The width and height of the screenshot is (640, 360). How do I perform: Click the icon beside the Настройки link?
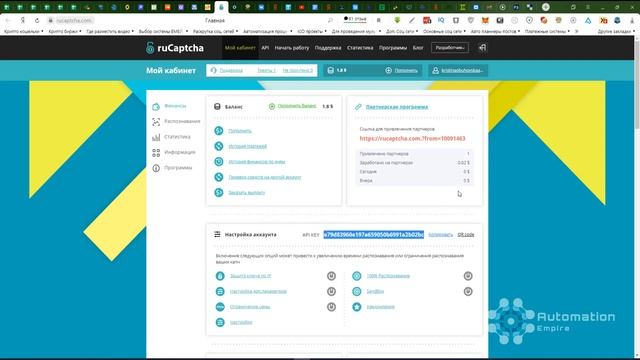coord(220,322)
